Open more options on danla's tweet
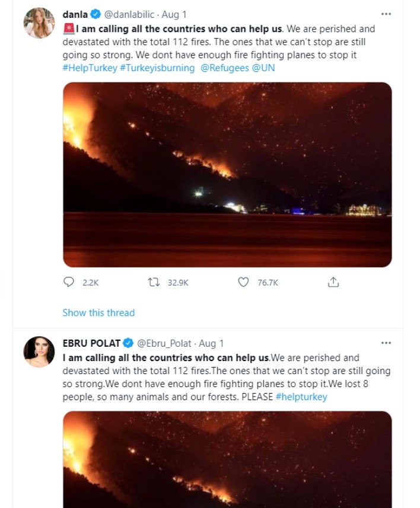The width and height of the screenshot is (420, 508). pos(386,14)
